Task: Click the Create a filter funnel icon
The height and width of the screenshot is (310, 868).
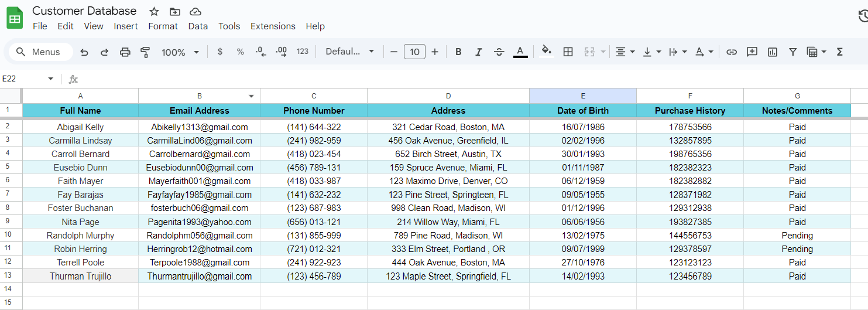Action: (x=792, y=52)
